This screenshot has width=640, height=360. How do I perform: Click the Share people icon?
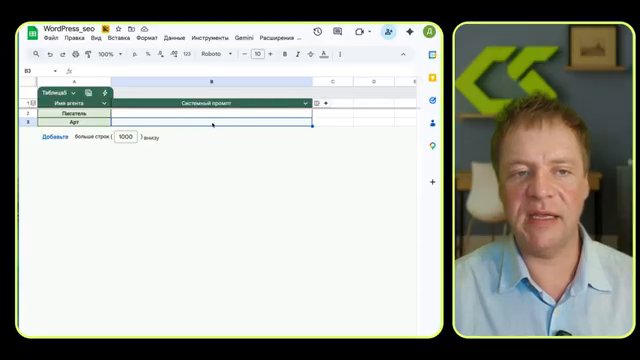pos(389,32)
